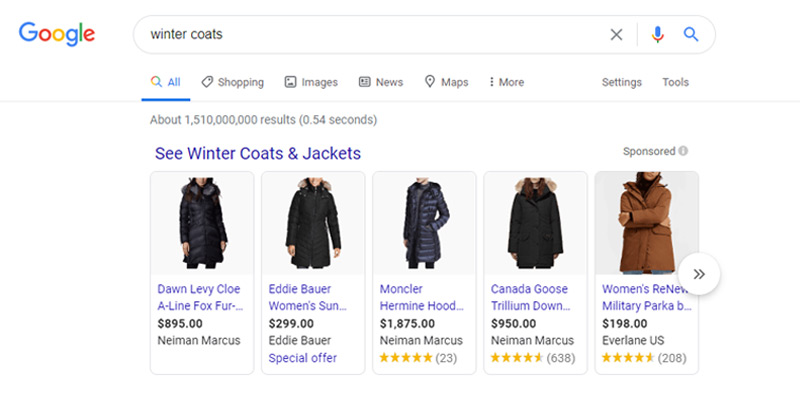
Task: Open Women's ReNew Military Parka link
Action: tap(647, 297)
